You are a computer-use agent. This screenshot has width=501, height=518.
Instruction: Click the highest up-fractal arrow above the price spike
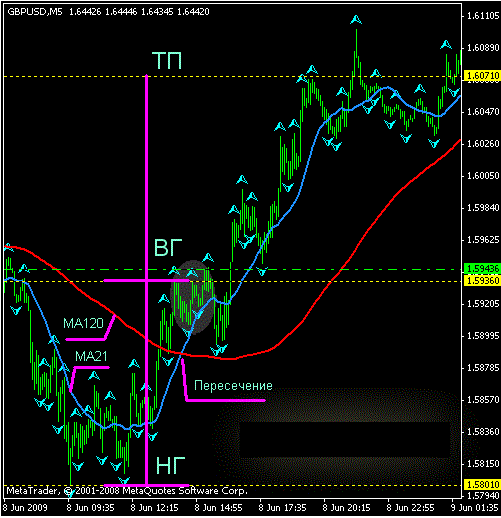(x=356, y=20)
